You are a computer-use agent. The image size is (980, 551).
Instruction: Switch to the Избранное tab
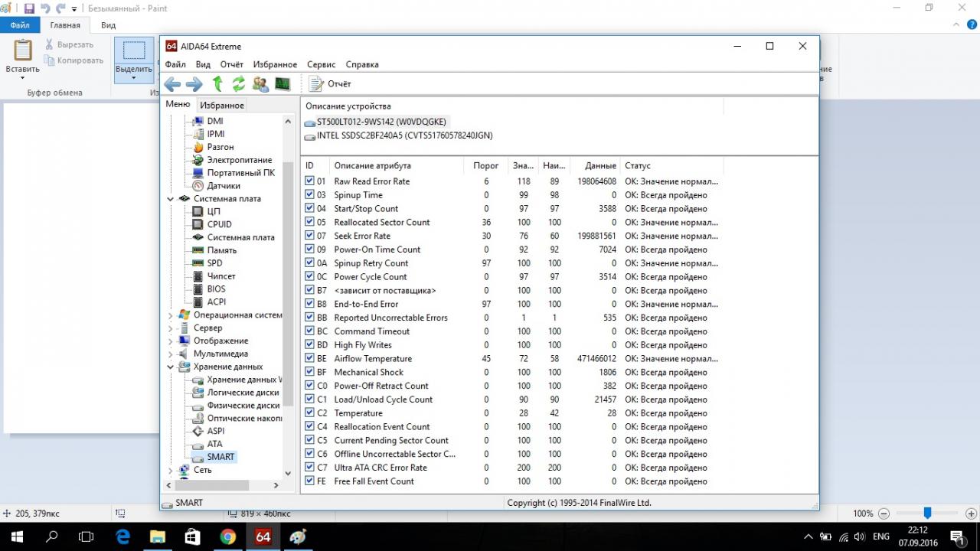tap(222, 106)
